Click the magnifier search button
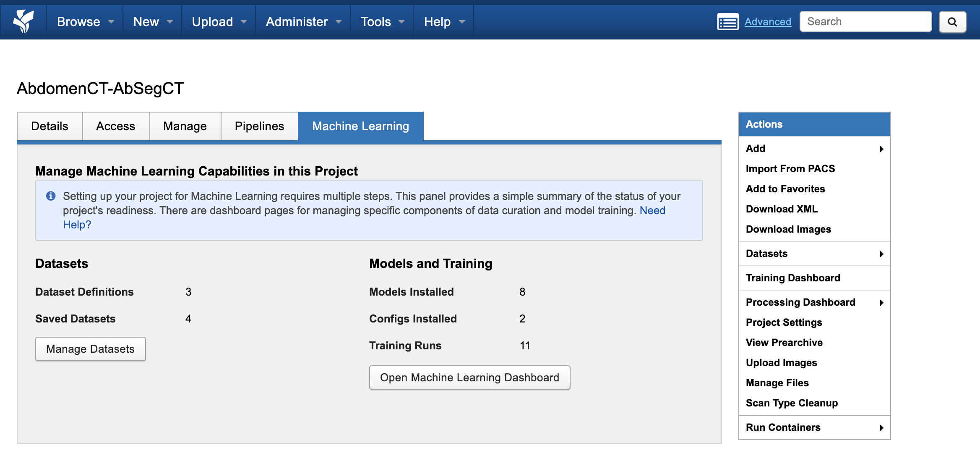The height and width of the screenshot is (456, 980). pyautogui.click(x=952, y=22)
